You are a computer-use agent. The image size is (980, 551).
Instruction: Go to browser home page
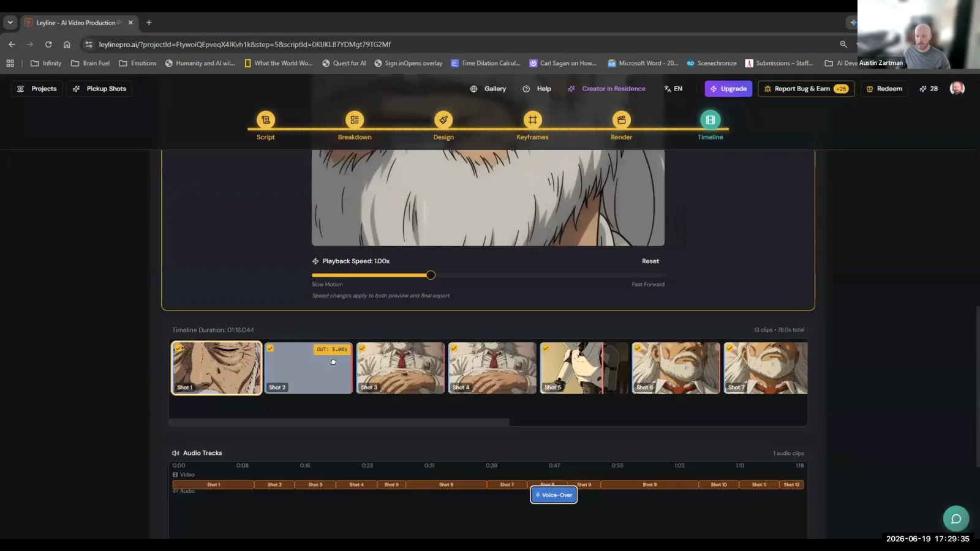[67, 44]
